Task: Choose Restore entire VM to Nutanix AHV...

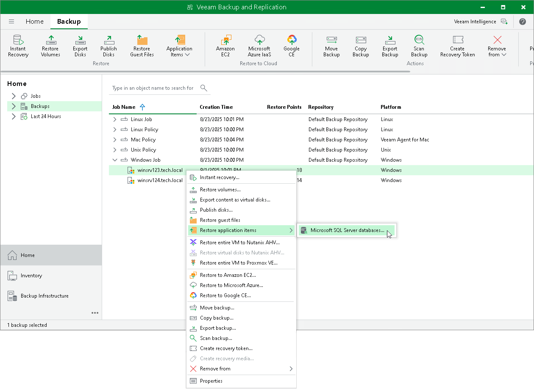Action: pos(241,243)
